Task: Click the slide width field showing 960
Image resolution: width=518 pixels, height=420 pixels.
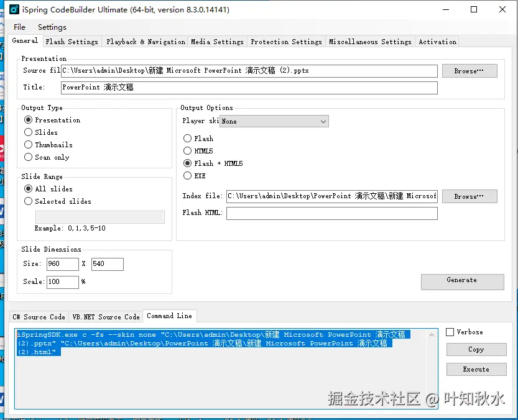Action: click(x=62, y=264)
